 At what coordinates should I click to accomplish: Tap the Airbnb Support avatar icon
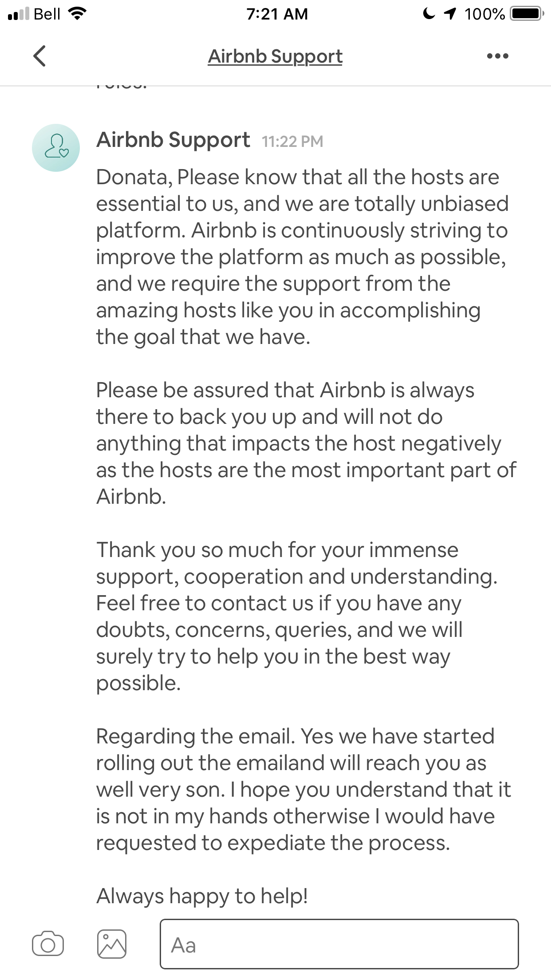(56, 148)
